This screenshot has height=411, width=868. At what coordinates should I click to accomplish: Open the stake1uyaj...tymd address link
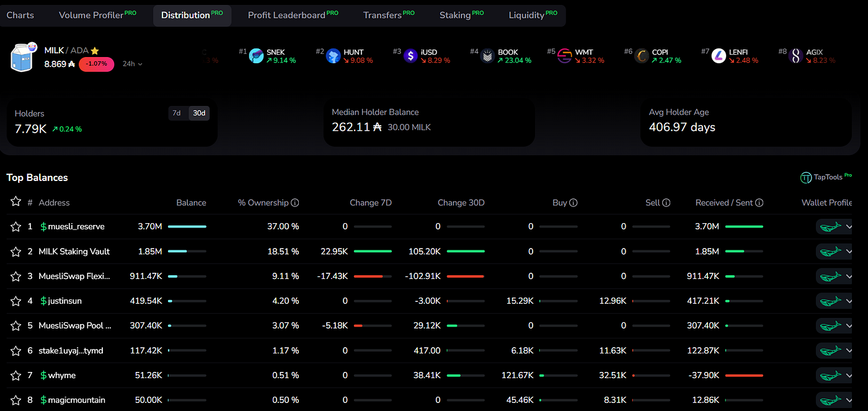(71, 351)
